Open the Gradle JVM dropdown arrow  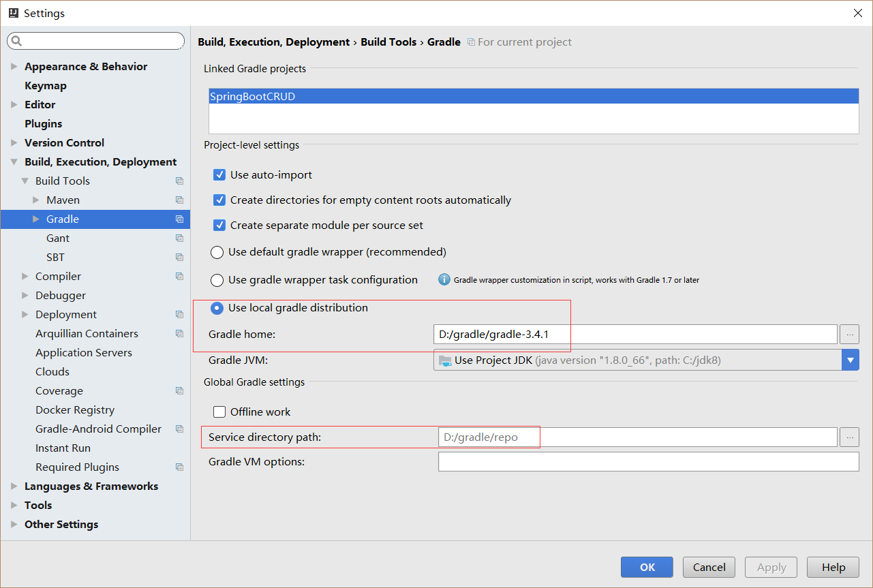click(851, 360)
